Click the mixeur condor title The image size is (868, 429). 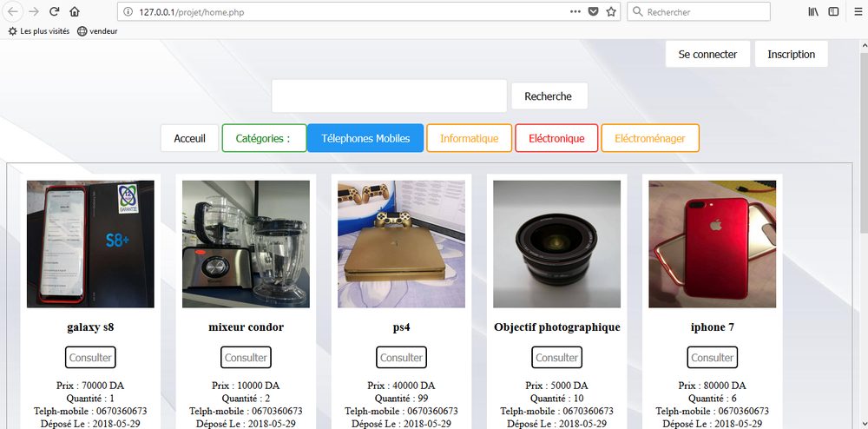click(x=246, y=327)
